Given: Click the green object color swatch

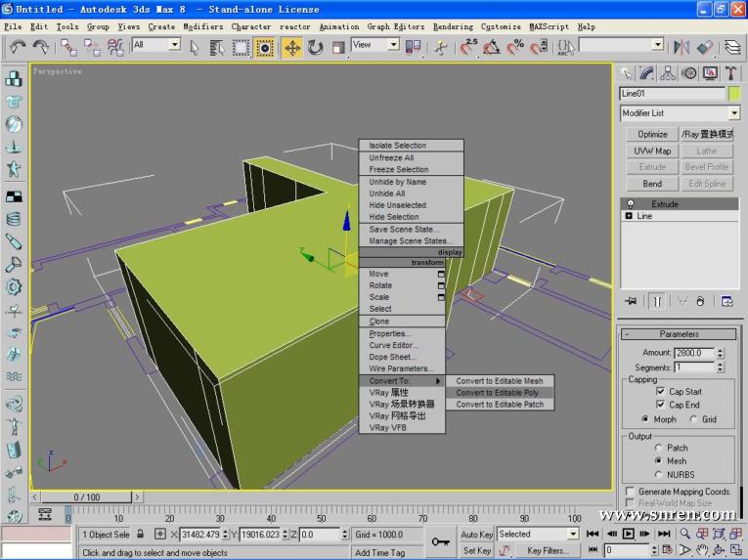Looking at the screenshot, I should point(733,94).
